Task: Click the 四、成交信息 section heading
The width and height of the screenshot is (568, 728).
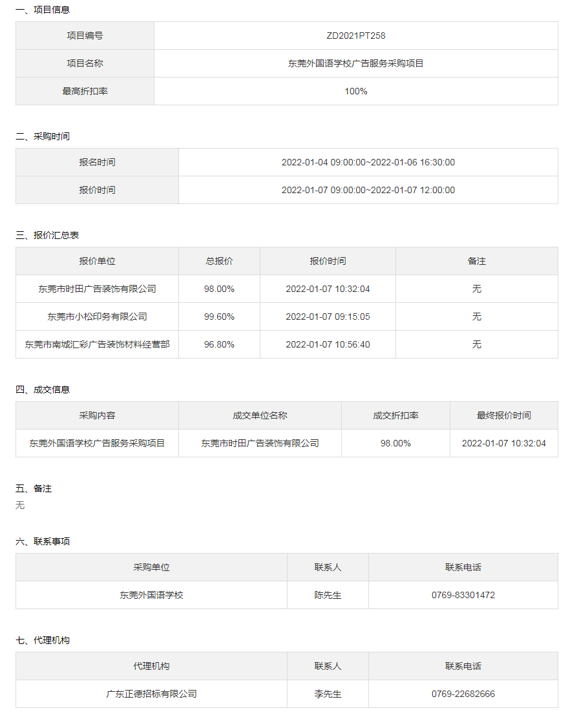Action: click(43, 390)
